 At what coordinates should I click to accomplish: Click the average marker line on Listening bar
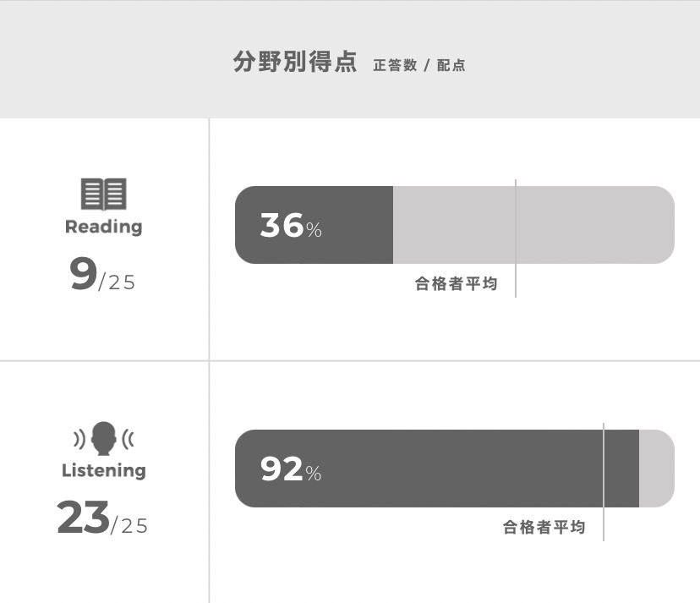tap(604, 482)
